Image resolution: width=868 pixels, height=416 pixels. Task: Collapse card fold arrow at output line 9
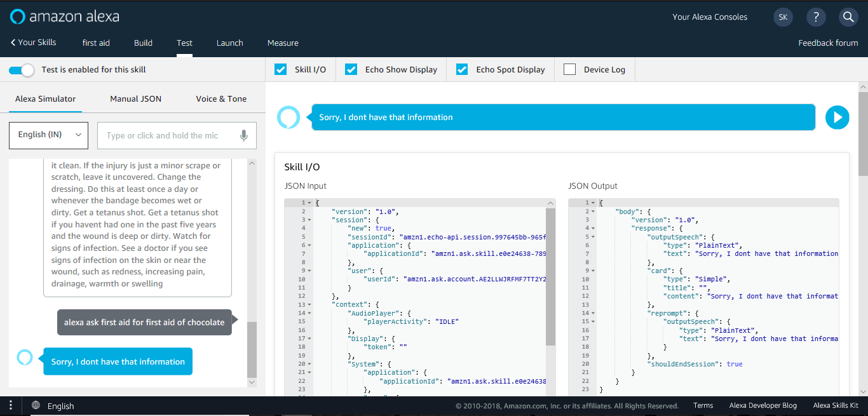[594, 271]
